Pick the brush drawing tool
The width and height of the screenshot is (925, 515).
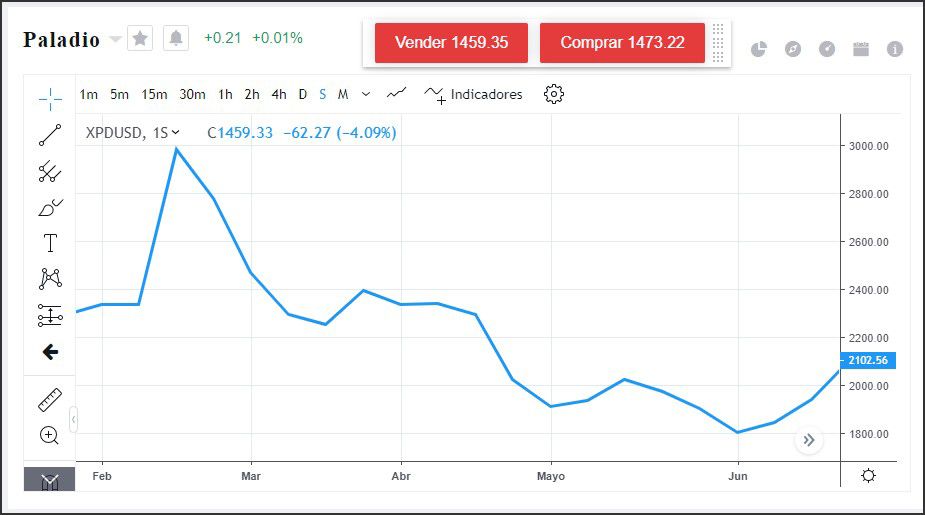[x=50, y=208]
